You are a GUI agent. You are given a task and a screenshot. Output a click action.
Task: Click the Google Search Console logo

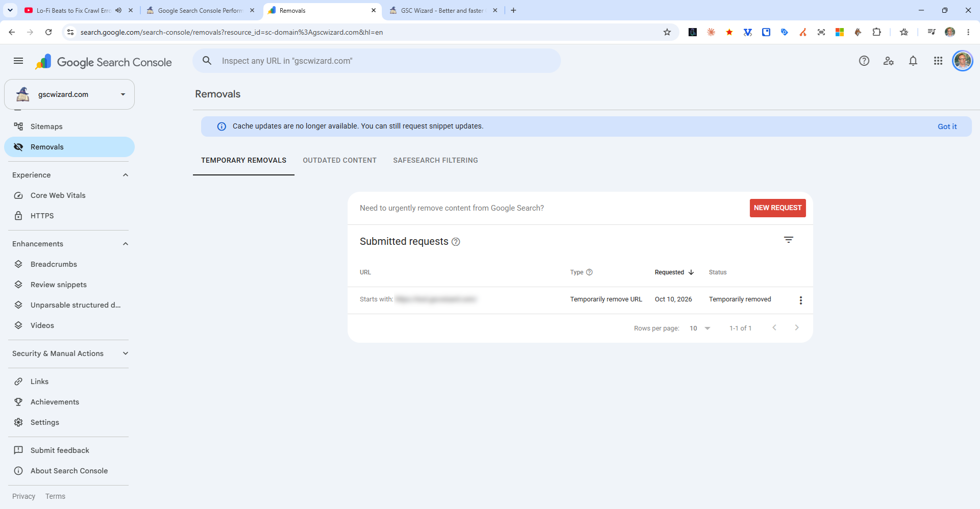pyautogui.click(x=104, y=62)
